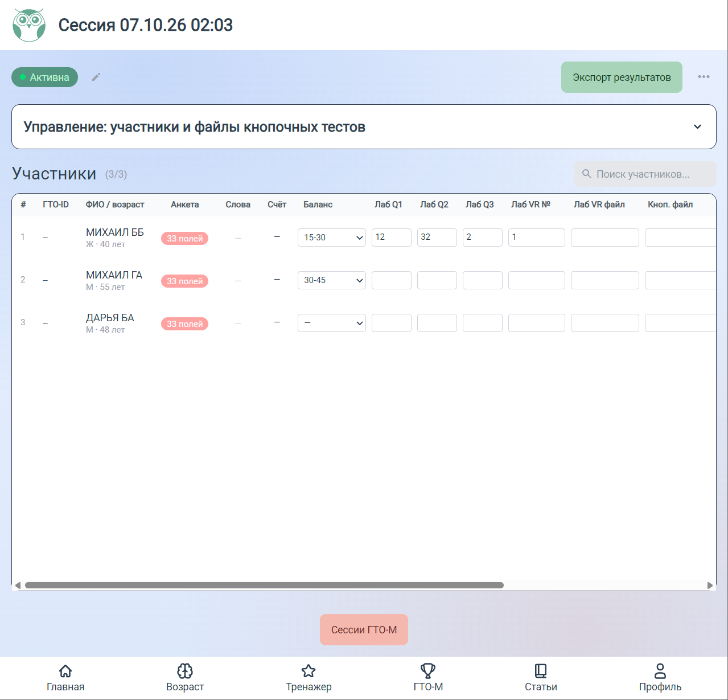Click the ФИО / возраст column header
The height and width of the screenshot is (700, 728).
coord(115,204)
